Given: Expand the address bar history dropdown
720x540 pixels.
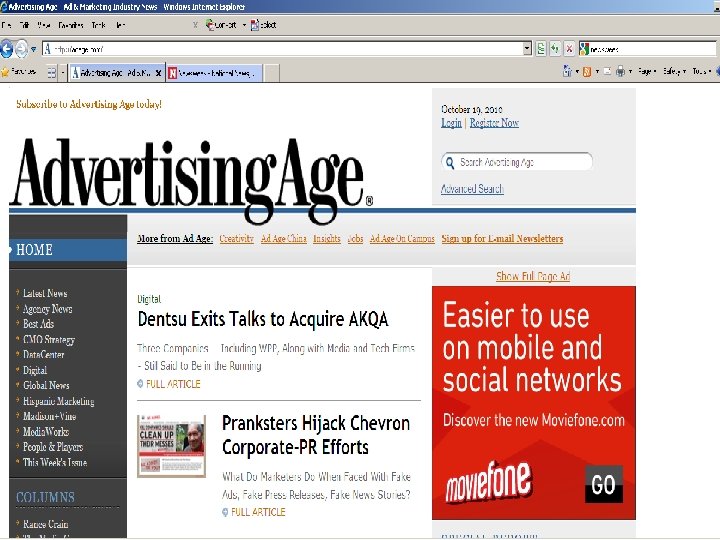Looking at the screenshot, I should coord(527,48).
